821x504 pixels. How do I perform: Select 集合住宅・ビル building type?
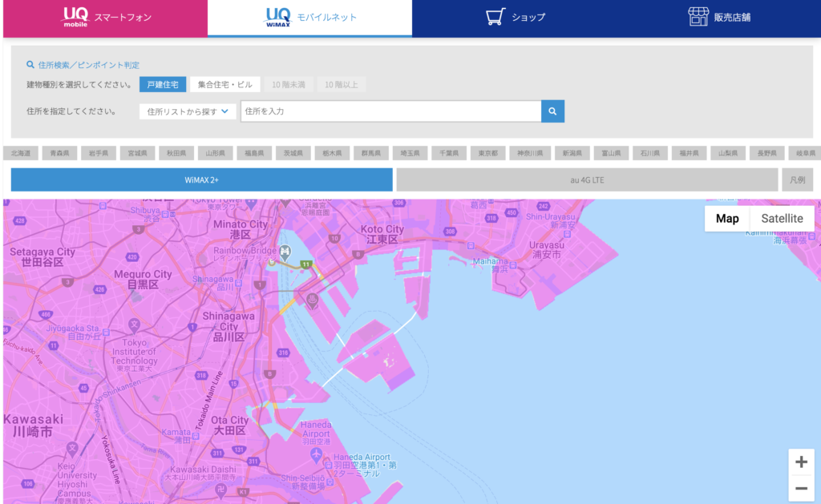coord(224,84)
